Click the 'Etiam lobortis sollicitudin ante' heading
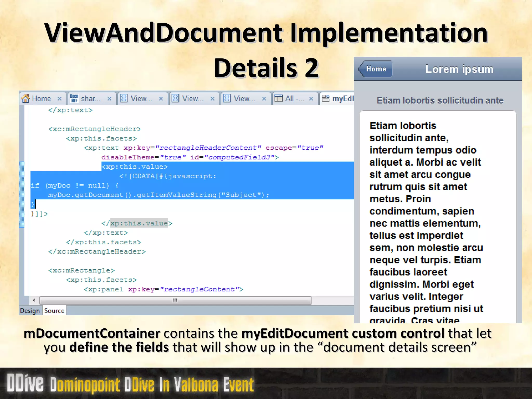Screen dimensions: 532x399 click(440, 100)
